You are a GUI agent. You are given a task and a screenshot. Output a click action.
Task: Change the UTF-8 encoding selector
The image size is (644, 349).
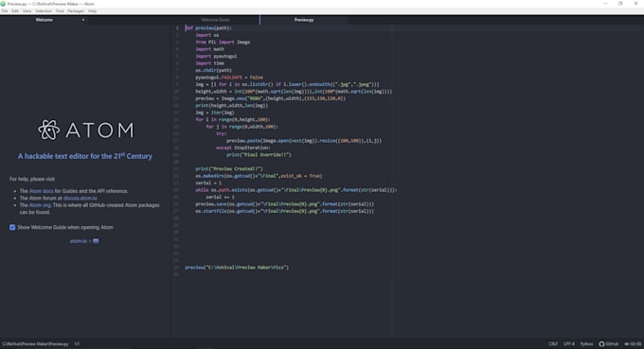tap(569, 344)
